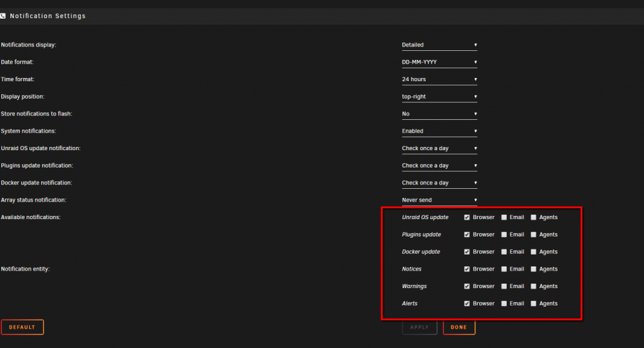Click the 'Time format:' label
Screen dimensions: 644x348
pos(17,79)
